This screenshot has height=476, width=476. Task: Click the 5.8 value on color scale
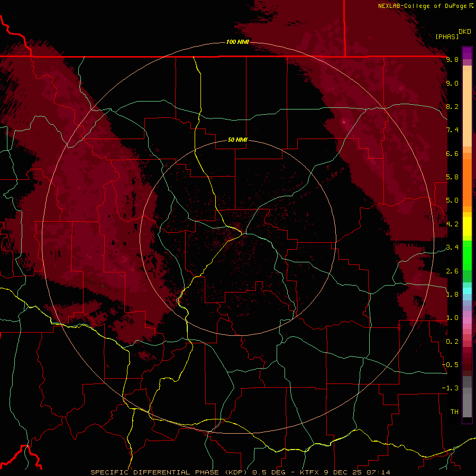452,177
